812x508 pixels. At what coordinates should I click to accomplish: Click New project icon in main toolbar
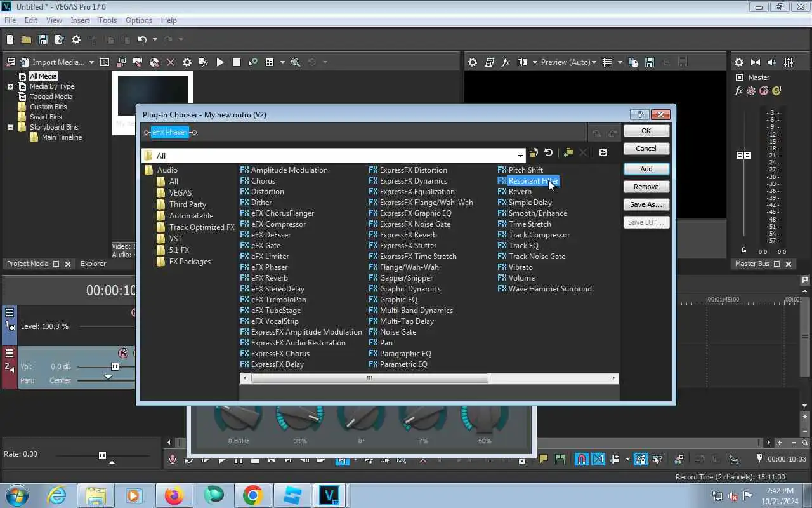click(x=10, y=39)
